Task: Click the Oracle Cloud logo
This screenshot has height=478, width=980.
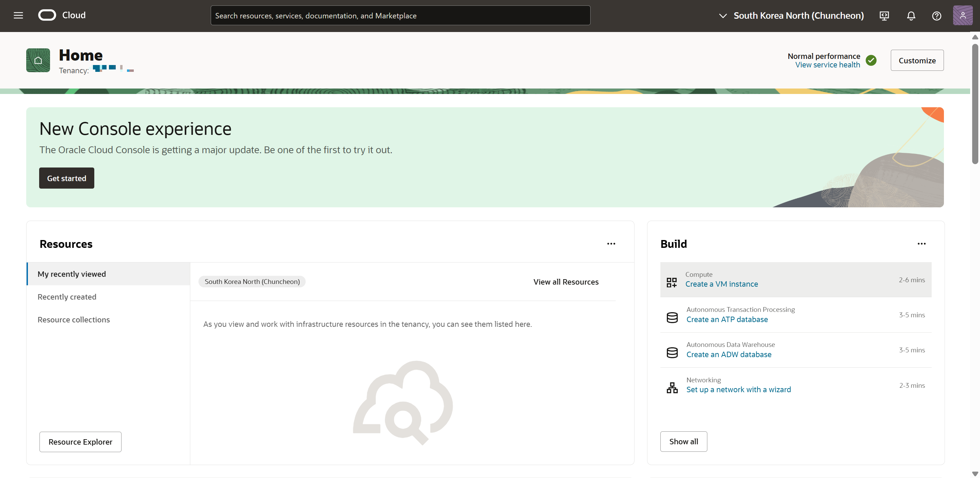Action: click(47, 15)
